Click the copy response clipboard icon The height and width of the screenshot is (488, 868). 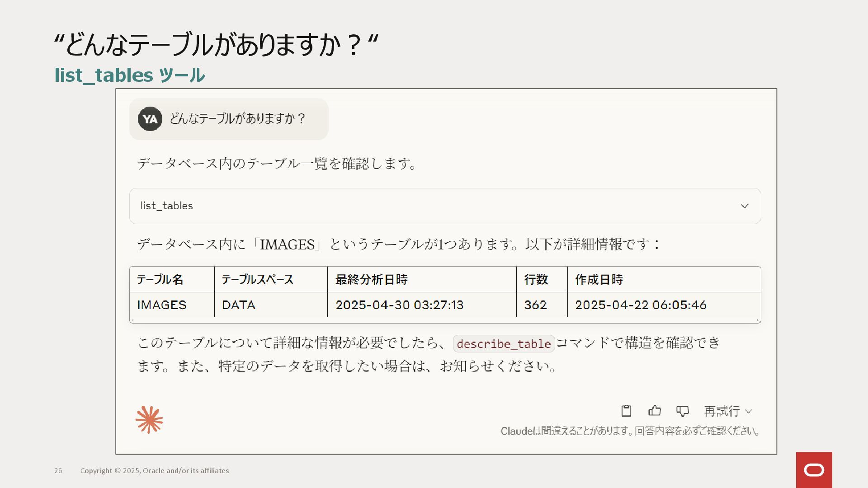click(626, 411)
